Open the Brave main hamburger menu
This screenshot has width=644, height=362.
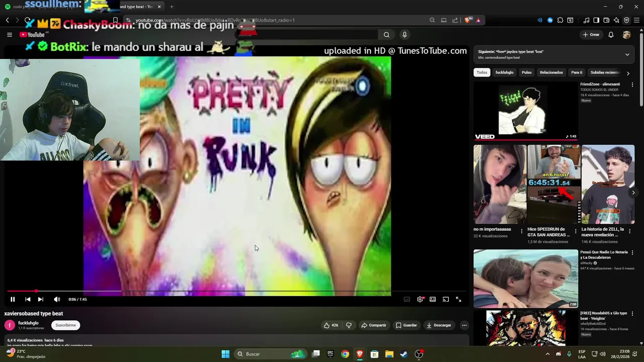pyautogui.click(x=636, y=20)
